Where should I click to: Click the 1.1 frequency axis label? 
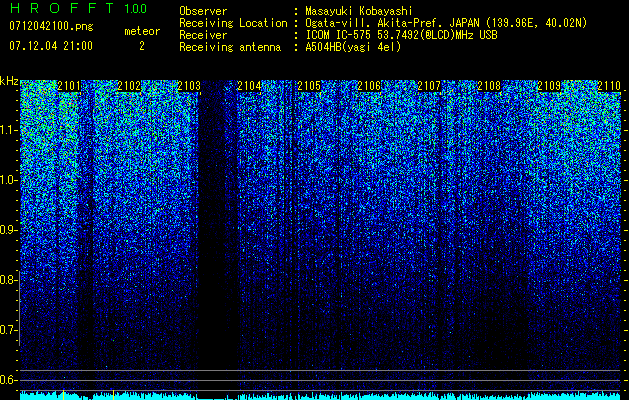tap(8, 130)
